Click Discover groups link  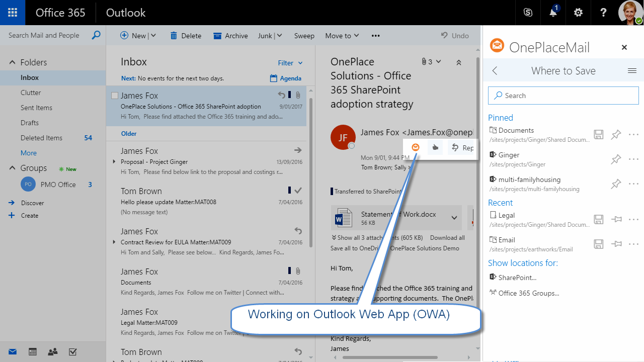[33, 203]
